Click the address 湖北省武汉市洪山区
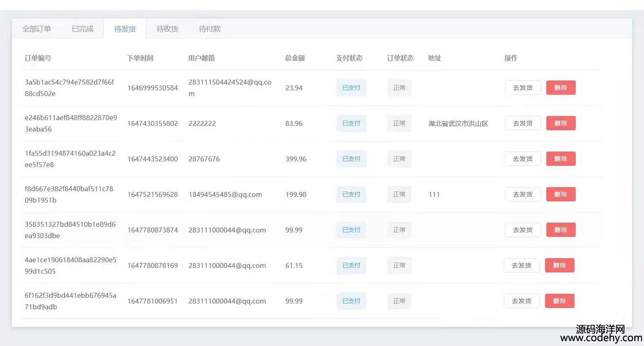The image size is (644, 346). pyautogui.click(x=458, y=123)
